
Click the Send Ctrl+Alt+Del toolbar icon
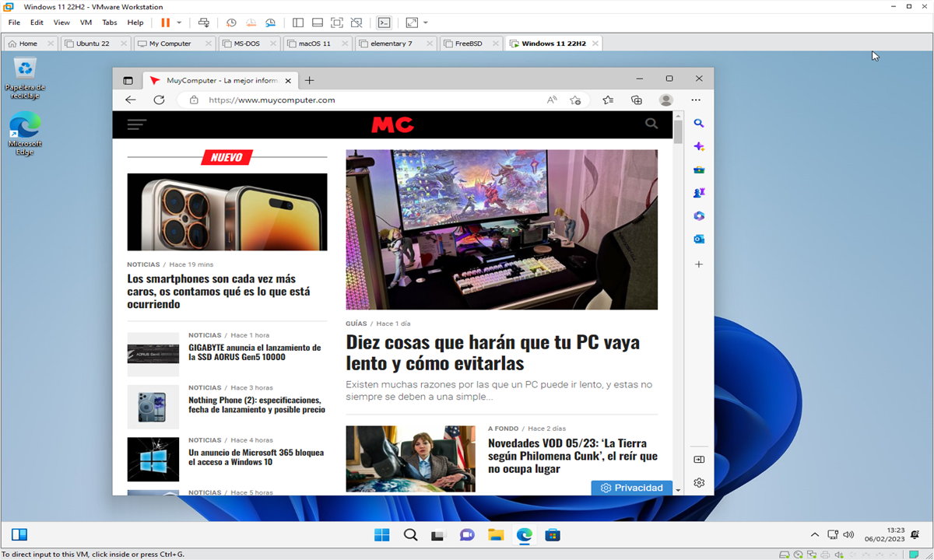pyautogui.click(x=203, y=23)
